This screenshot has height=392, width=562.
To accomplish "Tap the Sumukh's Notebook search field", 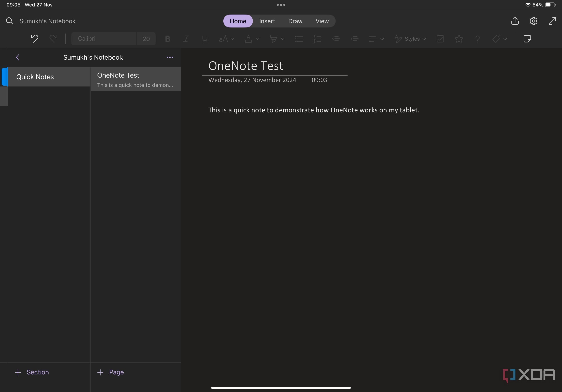I will coord(47,21).
